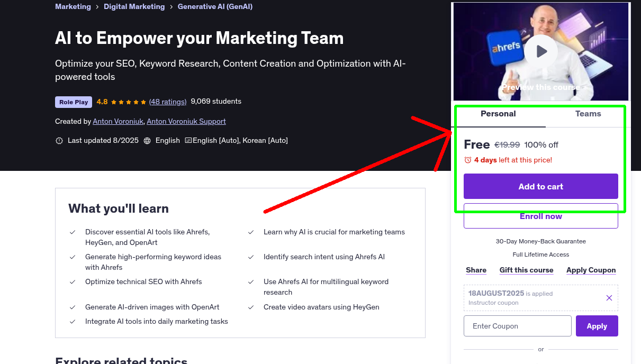Image resolution: width=641 pixels, height=364 pixels.
Task: Click the alarm clock icon near price
Action: 467,160
